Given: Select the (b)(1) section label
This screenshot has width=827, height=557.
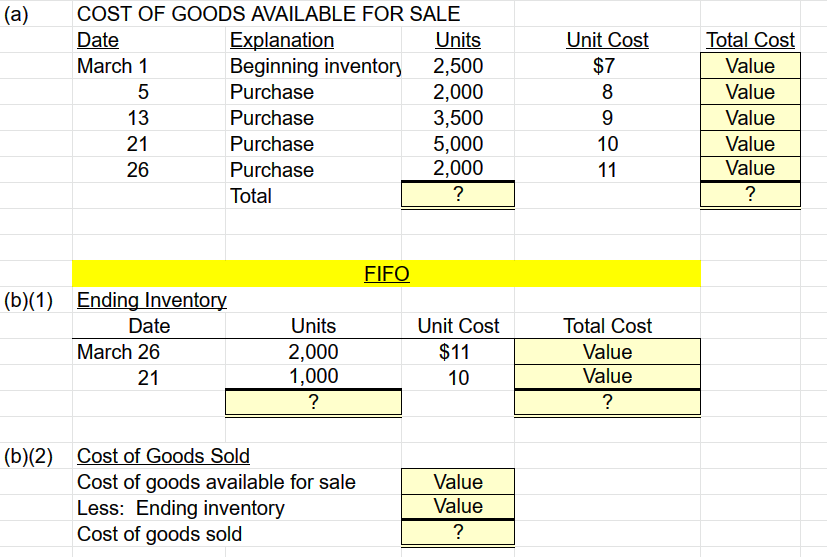Looking at the screenshot, I should 28,300.
